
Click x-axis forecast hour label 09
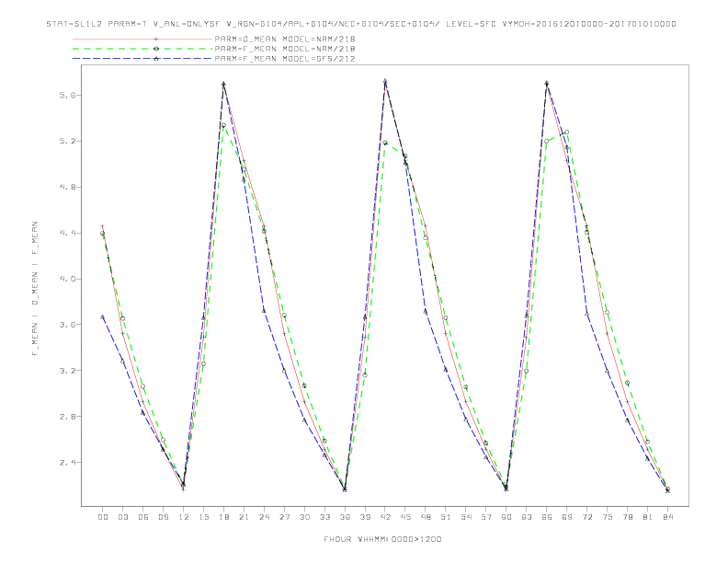point(163,517)
